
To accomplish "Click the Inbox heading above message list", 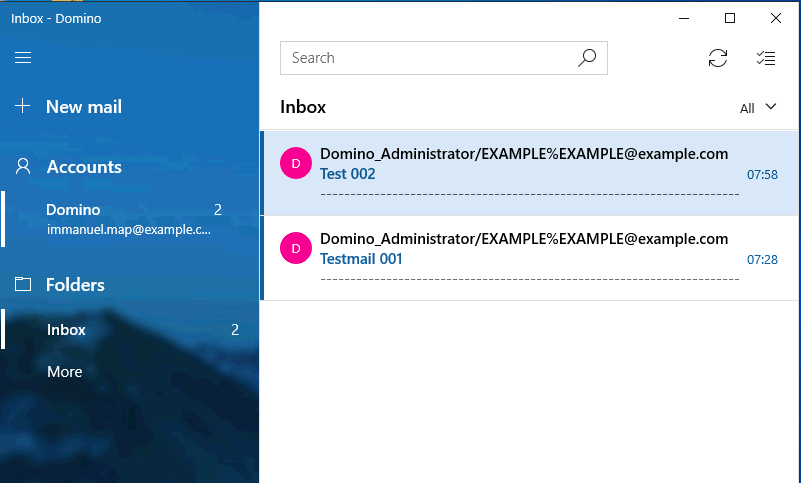I will click(303, 107).
